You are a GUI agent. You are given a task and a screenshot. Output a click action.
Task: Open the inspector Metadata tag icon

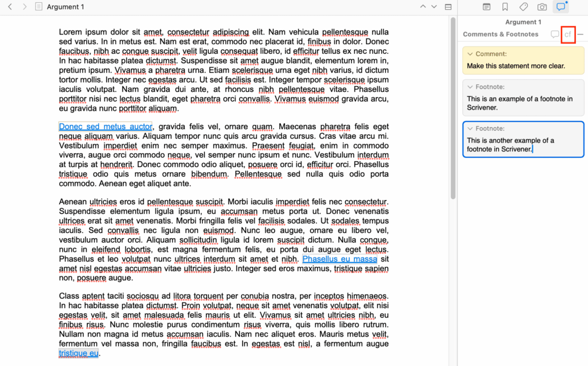(524, 7)
